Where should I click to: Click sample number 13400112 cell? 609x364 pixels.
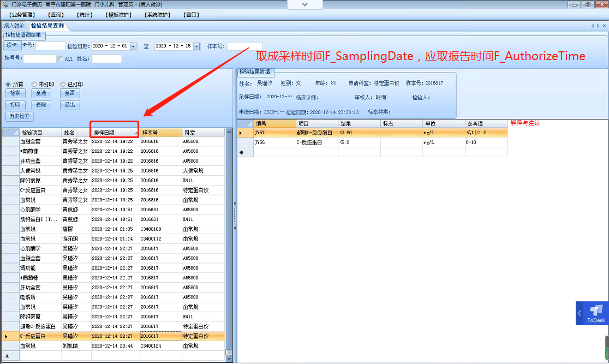pos(161,239)
